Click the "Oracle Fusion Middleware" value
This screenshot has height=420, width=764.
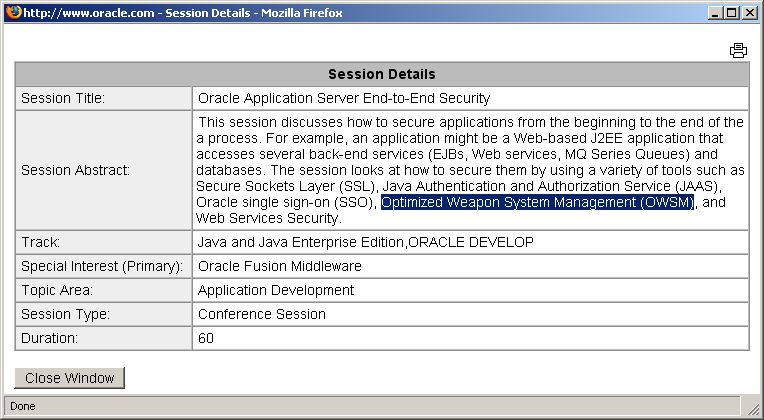279,266
